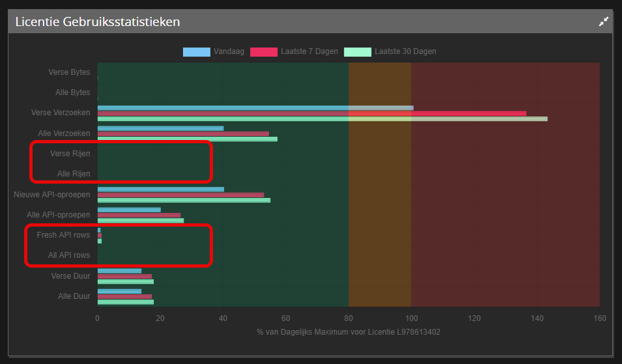Click the Verse Verzoeken Laatste 7 Dagen bar
The width and height of the screenshot is (622, 364).
311,113
